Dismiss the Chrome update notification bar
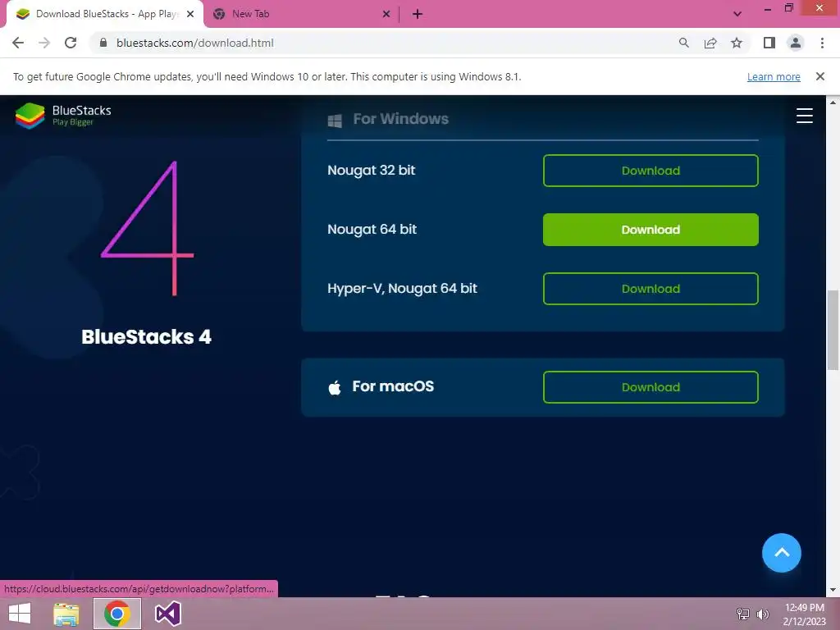 coord(819,76)
